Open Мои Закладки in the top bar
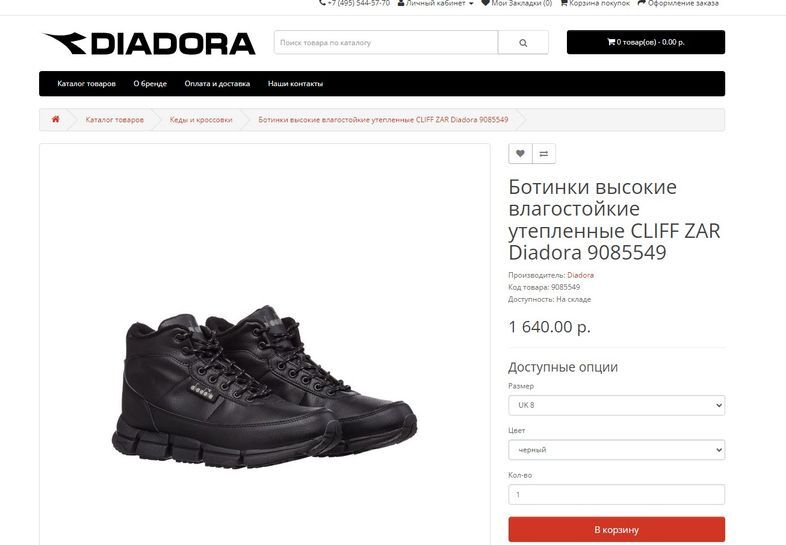This screenshot has width=786, height=545. (x=516, y=3)
